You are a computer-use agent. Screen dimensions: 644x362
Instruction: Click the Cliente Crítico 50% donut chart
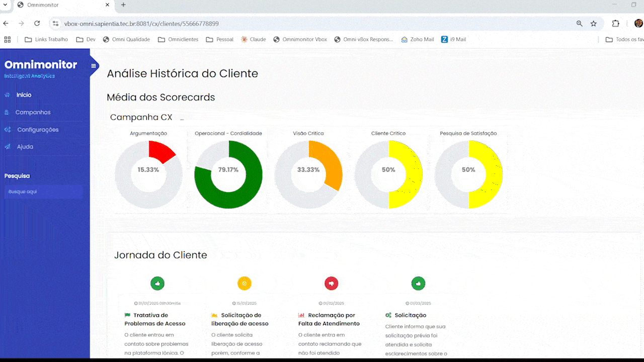tap(388, 174)
